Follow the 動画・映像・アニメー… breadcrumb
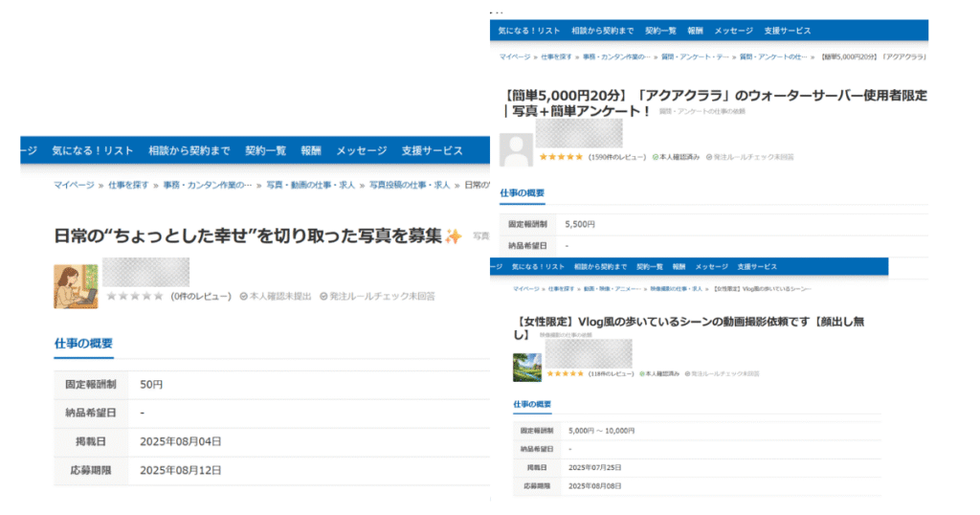Screen dimensions: 980x515 tap(612, 289)
